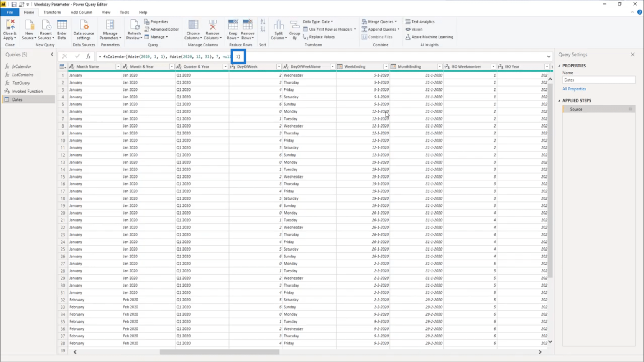The height and width of the screenshot is (362, 644).
Task: Cancel the formula edit with the X icon
Action: pyautogui.click(x=64, y=56)
